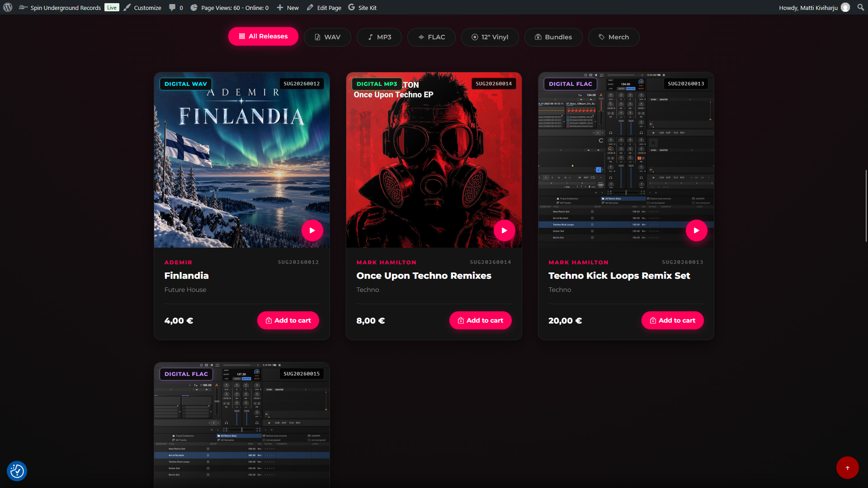Click the Once Upon Techno Remixes title
868x488 pixels.
coord(424,276)
